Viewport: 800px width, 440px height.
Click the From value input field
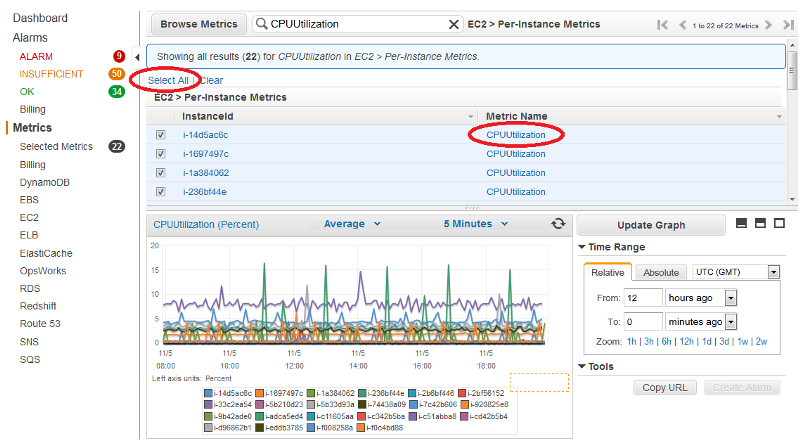[x=643, y=298]
